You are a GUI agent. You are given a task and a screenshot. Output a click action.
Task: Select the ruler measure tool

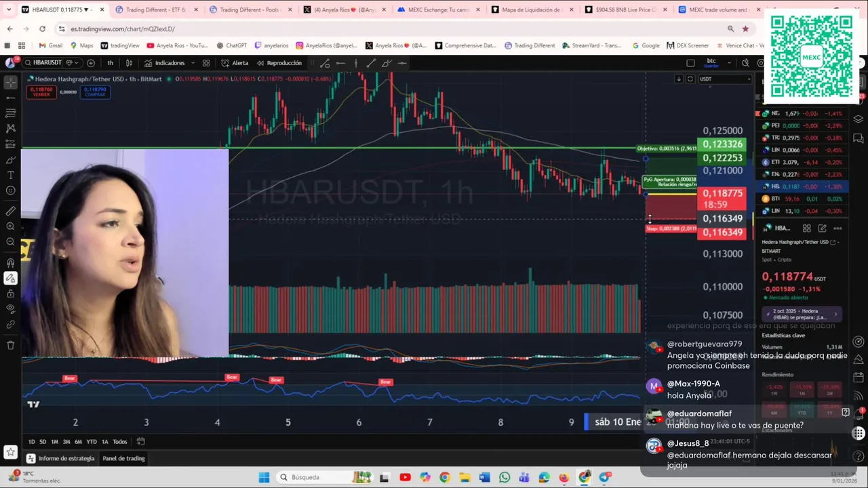(x=10, y=211)
